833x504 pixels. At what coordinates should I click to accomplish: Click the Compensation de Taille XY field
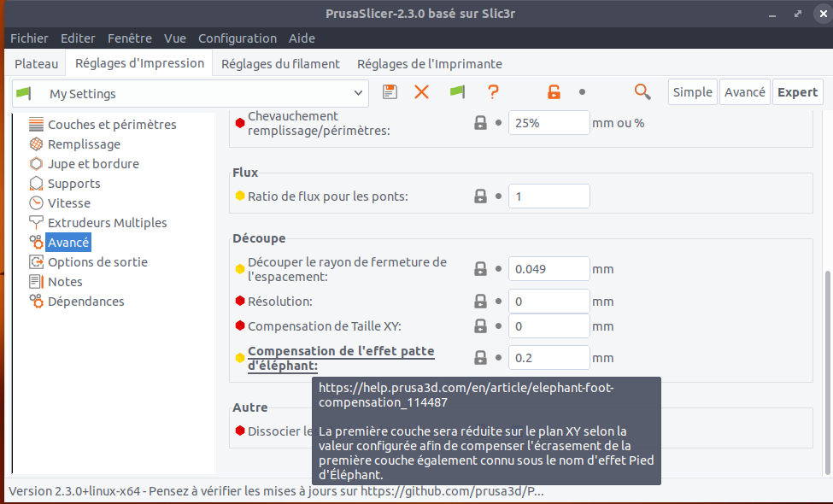click(x=548, y=325)
